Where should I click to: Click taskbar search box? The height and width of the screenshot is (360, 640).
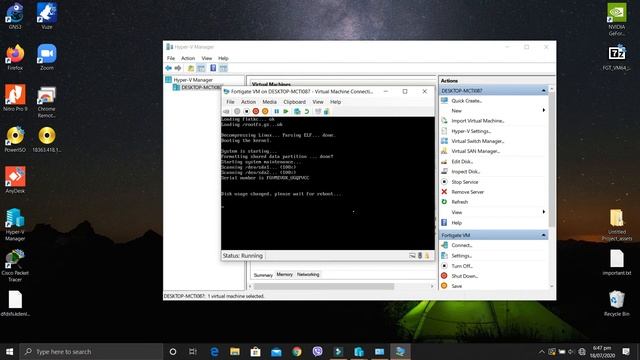click(91, 351)
